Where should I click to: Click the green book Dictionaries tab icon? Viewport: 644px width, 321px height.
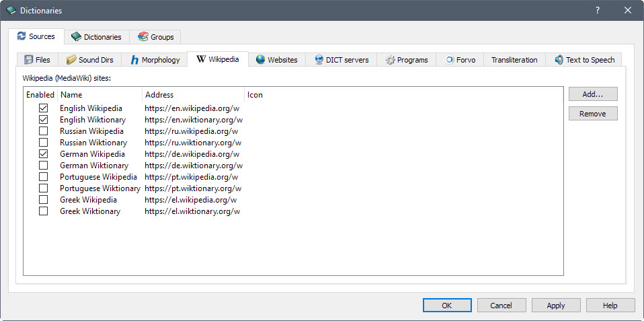76,36
